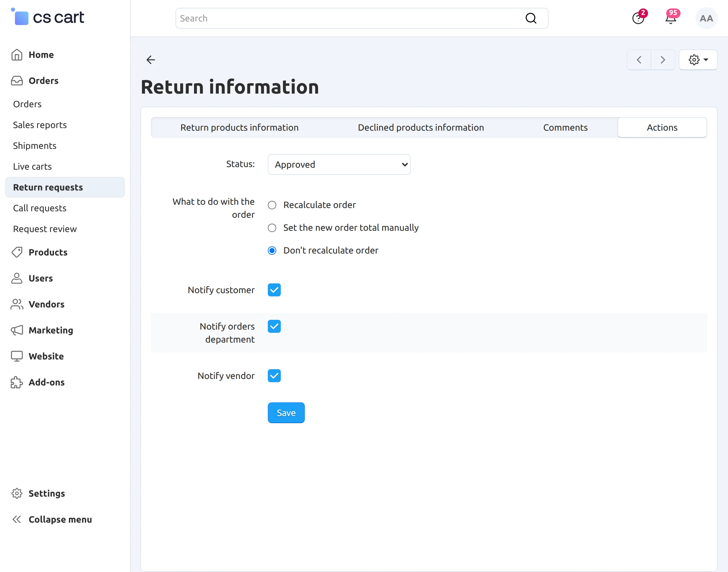Switch to Declined products information tab
The width and height of the screenshot is (728, 572).
tap(421, 128)
